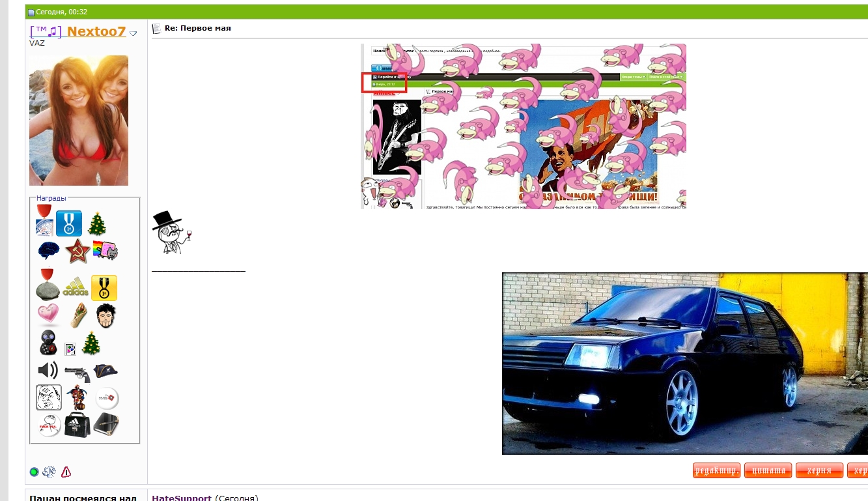Click the full 'херня' button

819,470
